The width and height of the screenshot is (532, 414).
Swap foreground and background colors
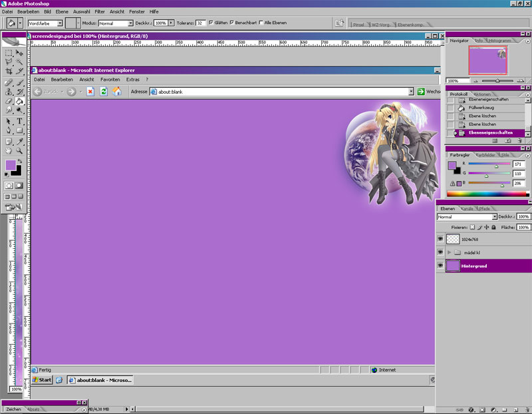tap(20, 161)
